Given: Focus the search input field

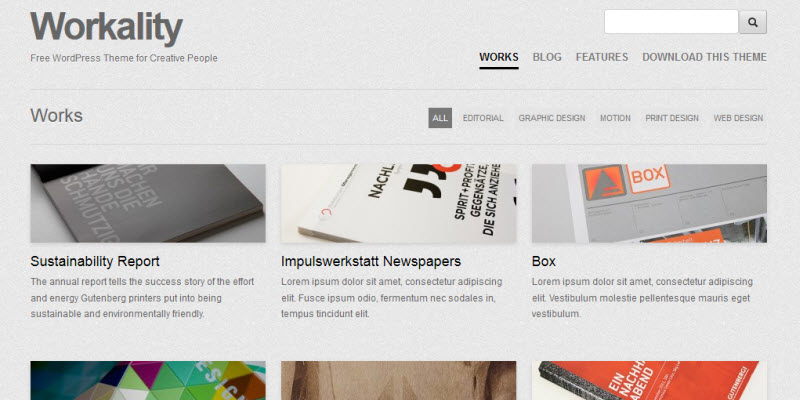Looking at the screenshot, I should pyautogui.click(x=671, y=22).
